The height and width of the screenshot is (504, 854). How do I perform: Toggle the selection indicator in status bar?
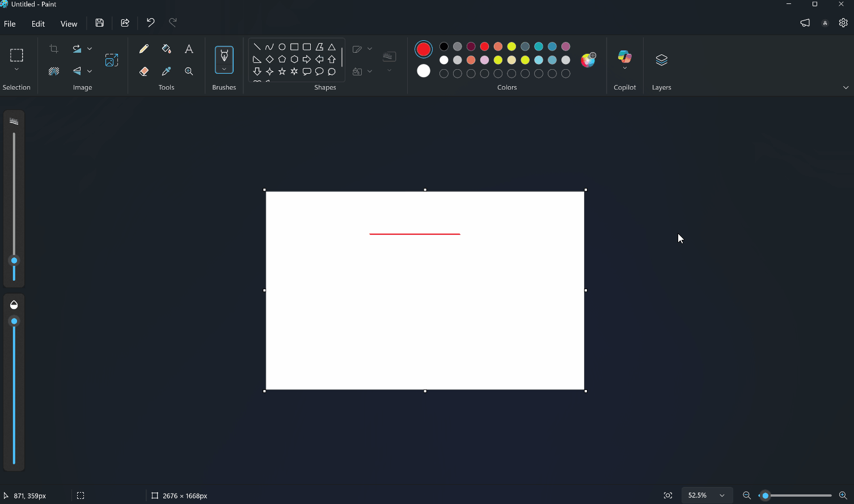(81, 495)
